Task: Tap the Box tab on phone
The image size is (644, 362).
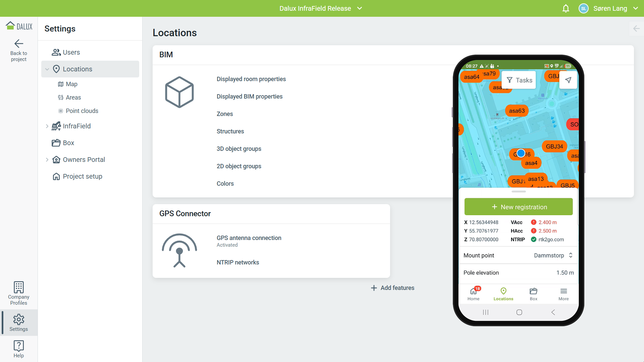Action: click(x=534, y=294)
